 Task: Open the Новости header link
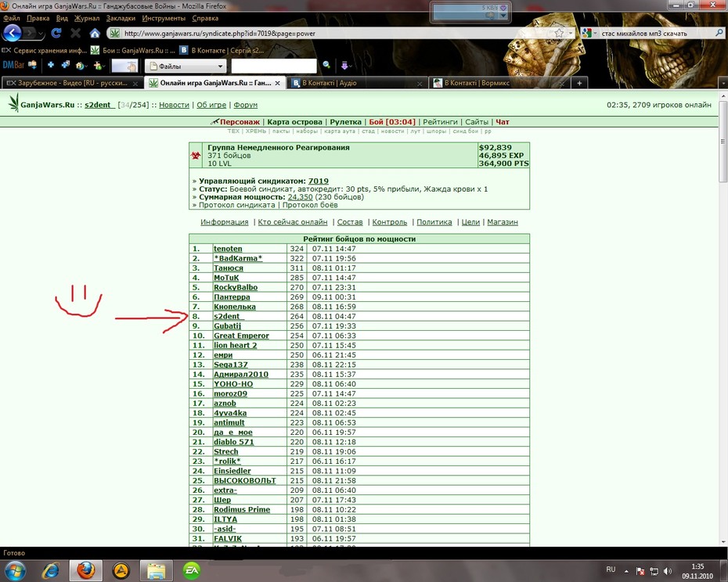click(174, 105)
